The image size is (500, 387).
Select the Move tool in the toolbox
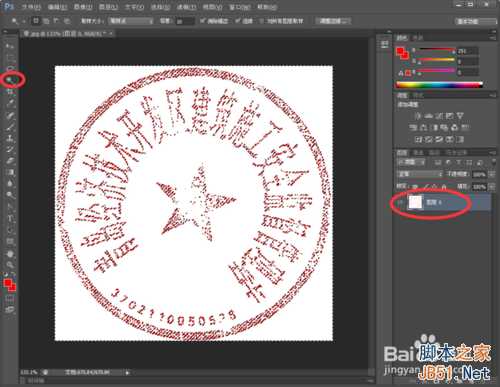[10, 46]
